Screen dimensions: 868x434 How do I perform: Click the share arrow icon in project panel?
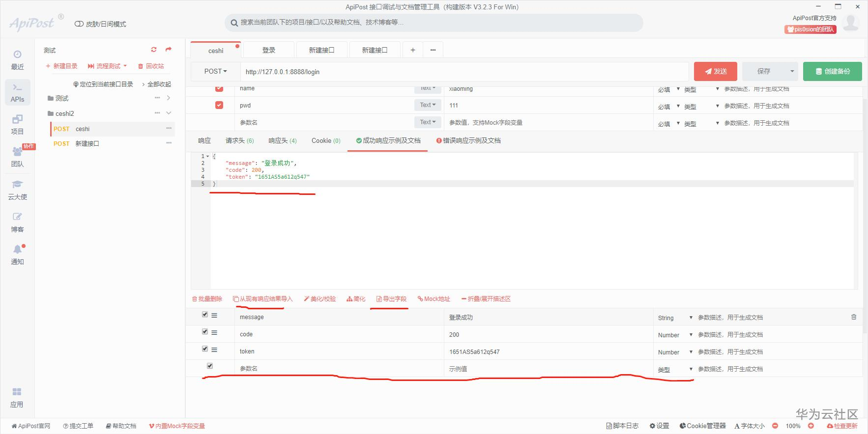tap(169, 50)
